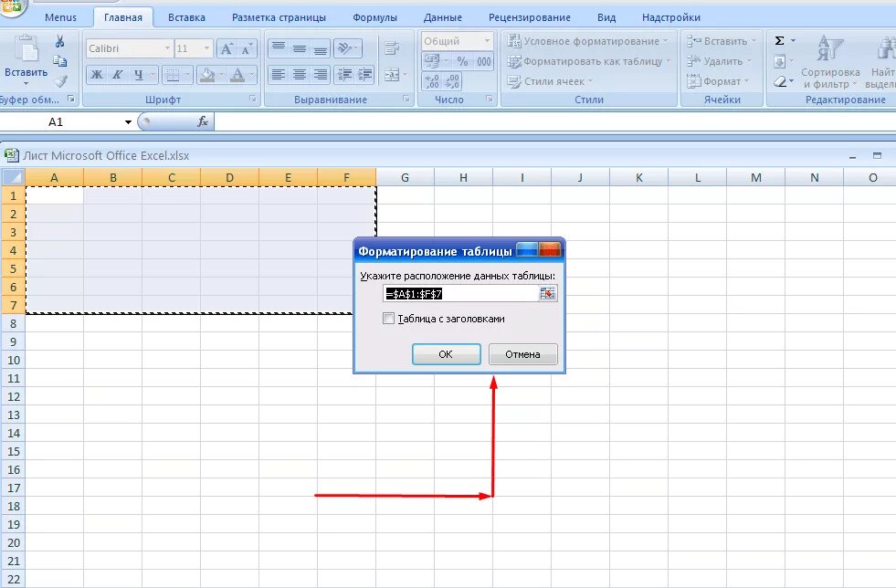Align cell text to the left
896x588 pixels.
(x=279, y=74)
